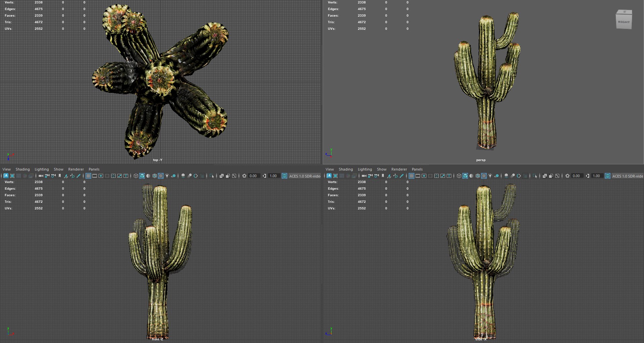Expand View menu in side panel

[330, 169]
